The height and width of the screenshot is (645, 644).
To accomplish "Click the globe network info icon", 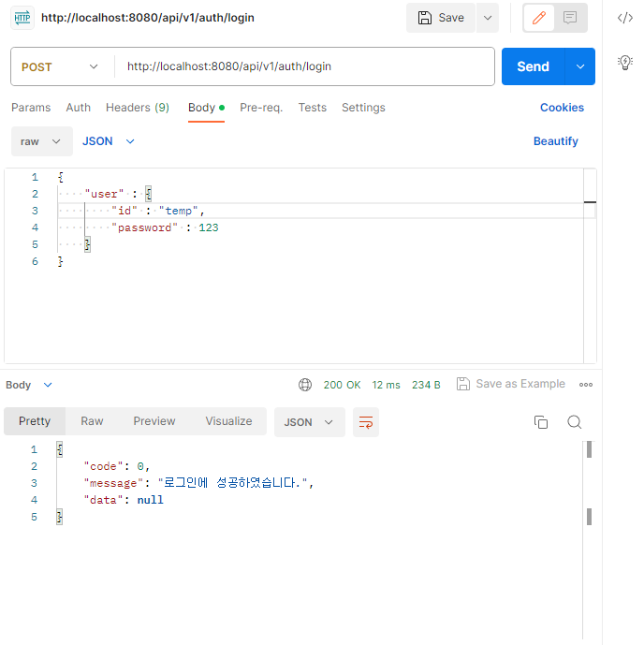I will coord(305,385).
